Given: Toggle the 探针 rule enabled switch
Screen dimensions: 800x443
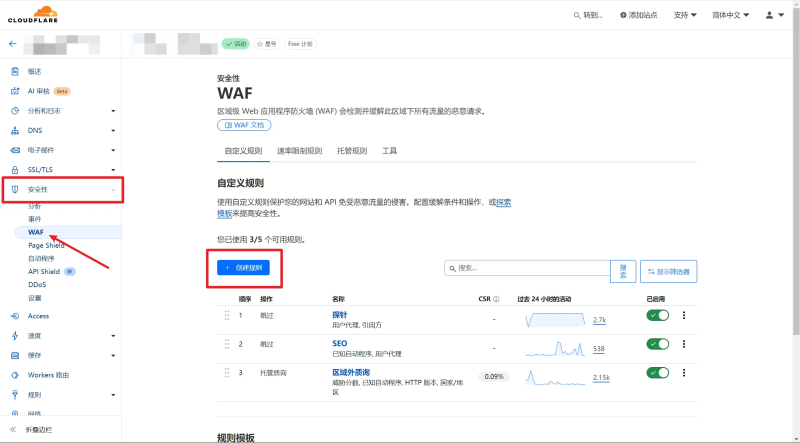Looking at the screenshot, I should (x=658, y=315).
